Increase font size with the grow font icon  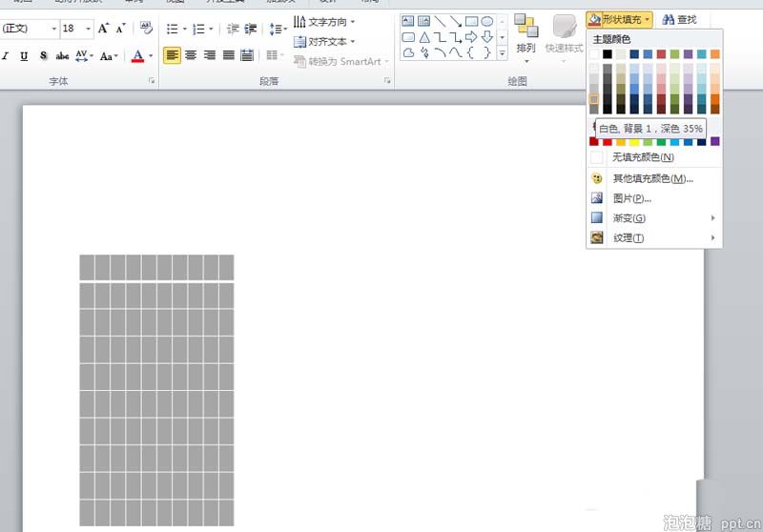[103, 29]
